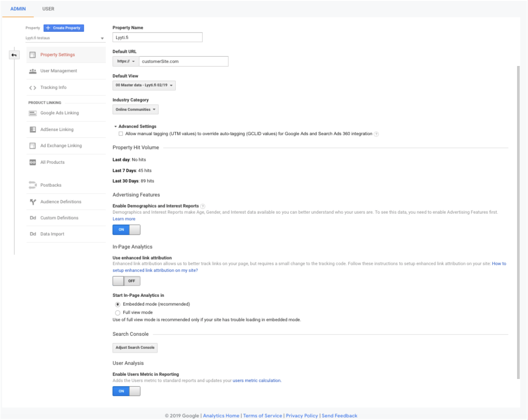The width and height of the screenshot is (528, 420).
Task: Click the Adjust Search Console button
Action: [135, 348]
